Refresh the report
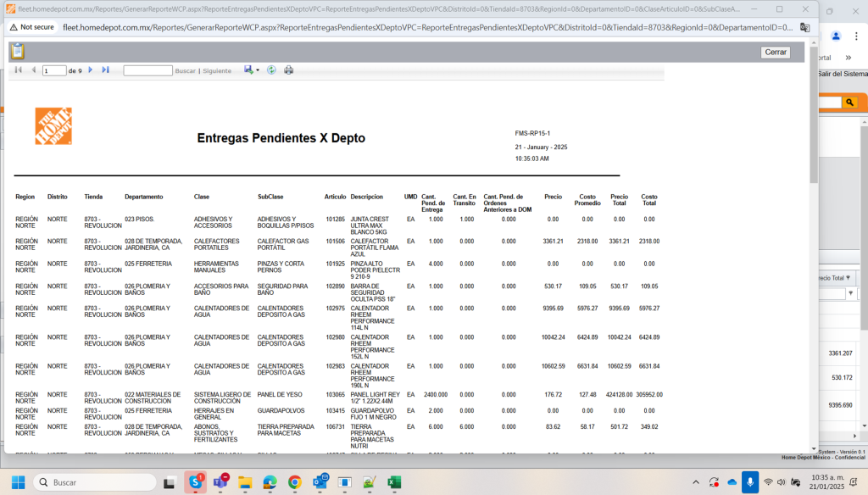 (x=271, y=70)
